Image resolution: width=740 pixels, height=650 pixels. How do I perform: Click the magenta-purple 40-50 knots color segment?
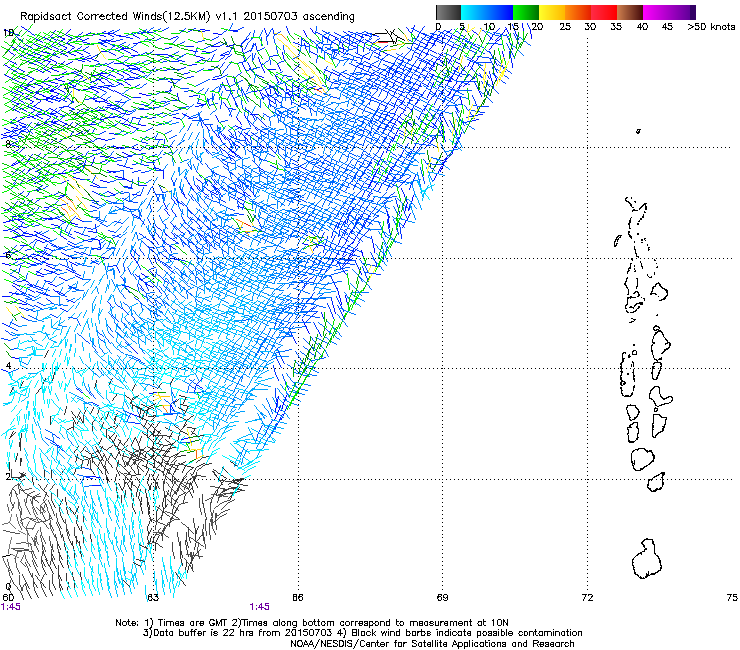pos(669,12)
